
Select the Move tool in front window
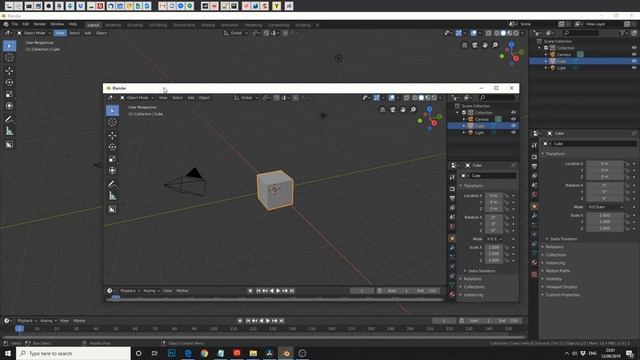112,136
